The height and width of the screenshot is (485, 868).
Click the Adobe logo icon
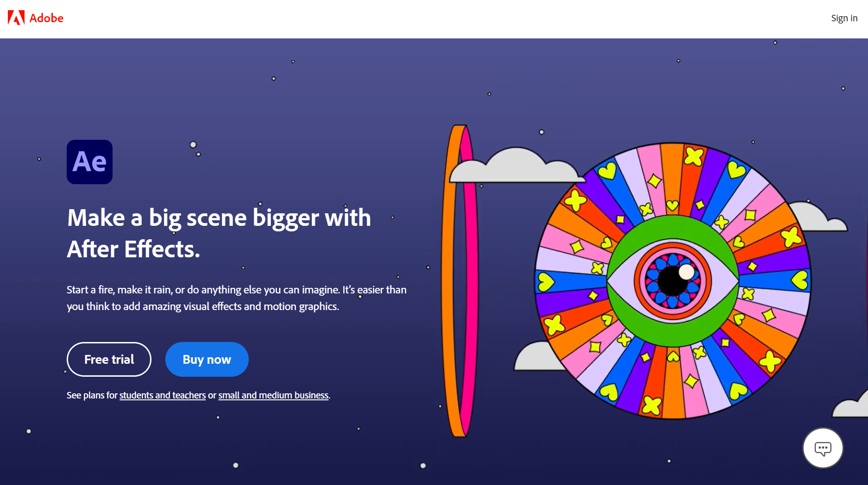coord(16,18)
